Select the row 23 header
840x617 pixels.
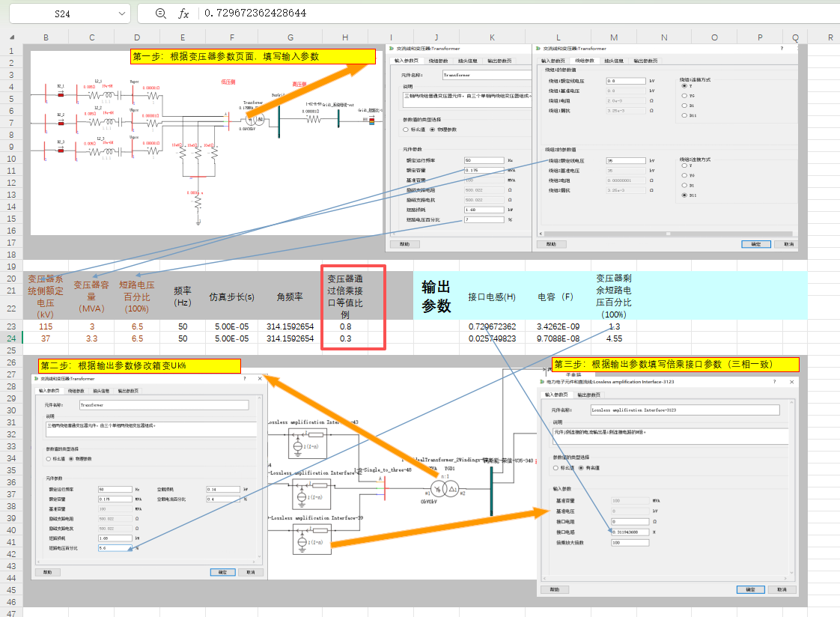pos(11,326)
